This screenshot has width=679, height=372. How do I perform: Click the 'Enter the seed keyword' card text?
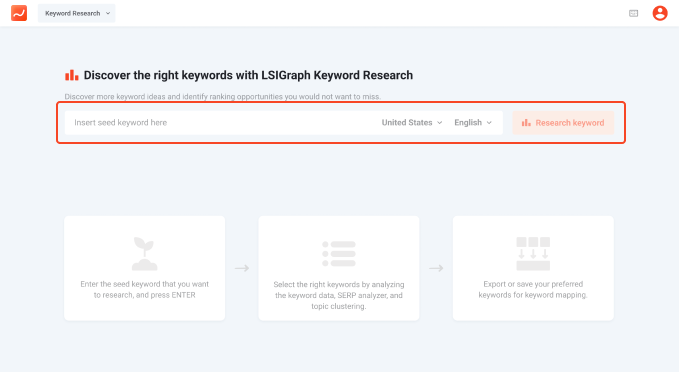(145, 289)
